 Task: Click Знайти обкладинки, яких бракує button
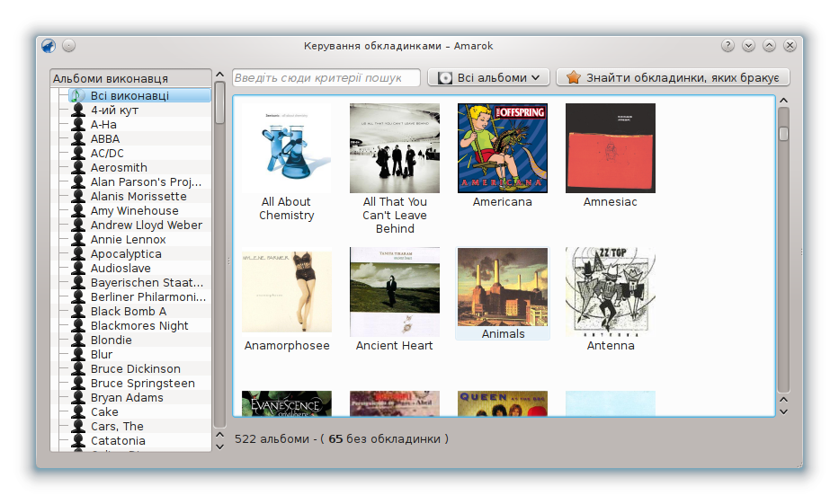point(673,77)
